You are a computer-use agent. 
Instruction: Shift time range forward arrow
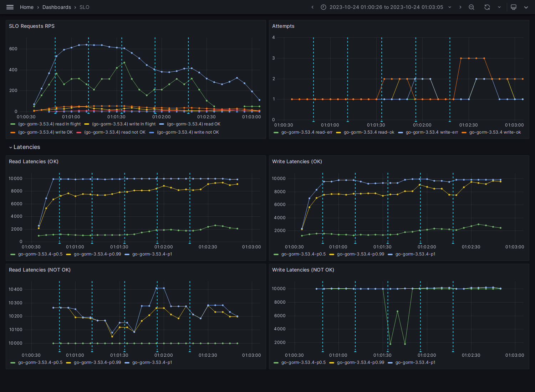click(x=460, y=7)
